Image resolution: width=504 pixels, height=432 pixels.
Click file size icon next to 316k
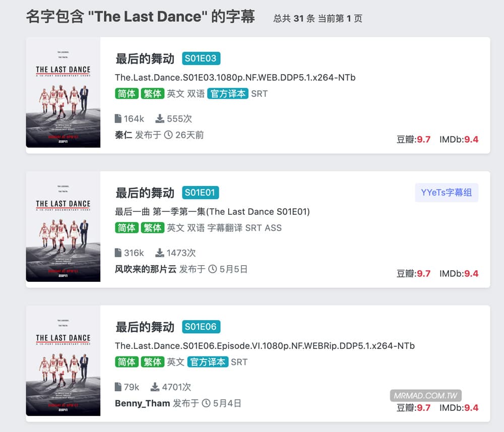tap(118, 253)
